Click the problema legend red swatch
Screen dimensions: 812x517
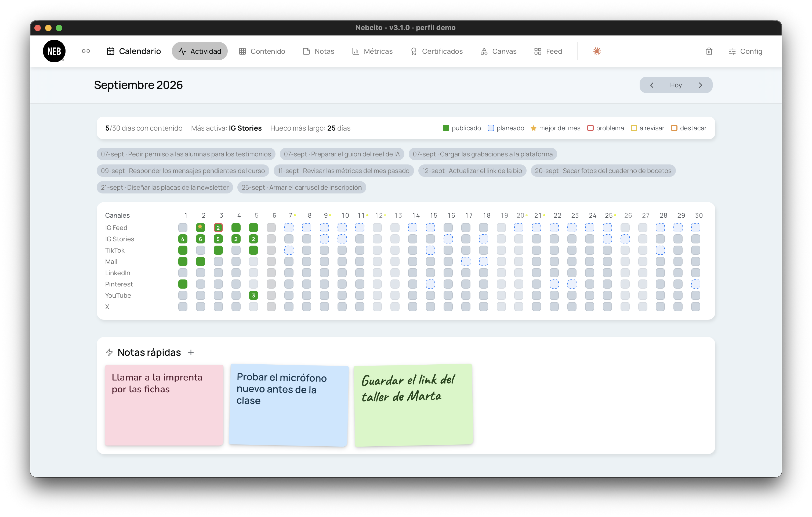click(590, 128)
